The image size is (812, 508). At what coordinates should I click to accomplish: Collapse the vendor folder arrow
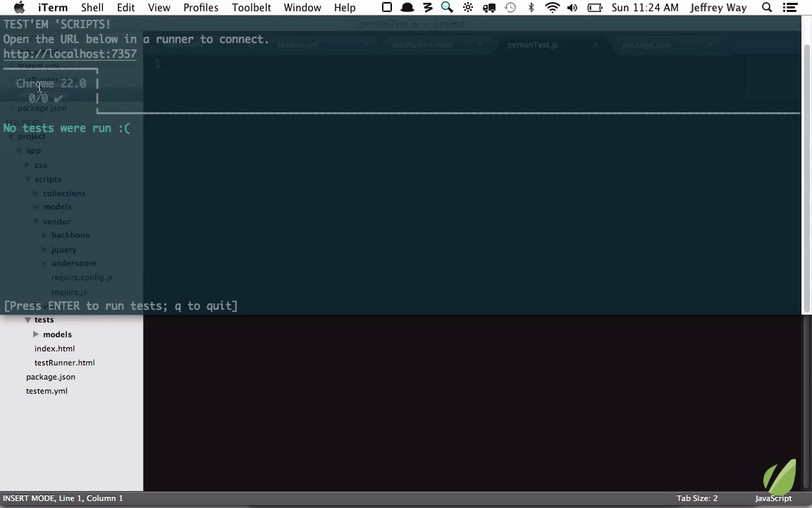36,222
